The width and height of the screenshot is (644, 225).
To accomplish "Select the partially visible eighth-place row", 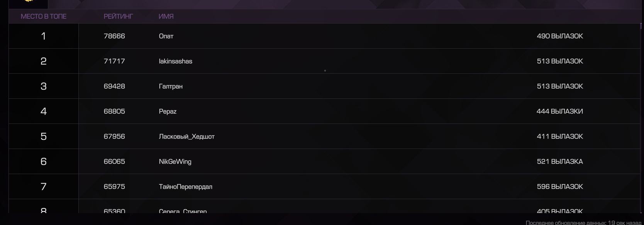I will click(324, 206).
